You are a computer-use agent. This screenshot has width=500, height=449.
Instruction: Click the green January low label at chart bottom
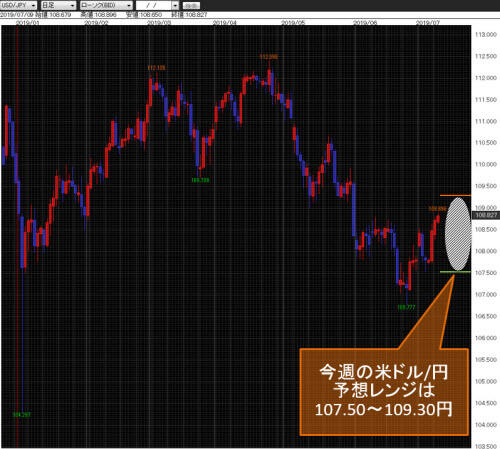click(21, 415)
